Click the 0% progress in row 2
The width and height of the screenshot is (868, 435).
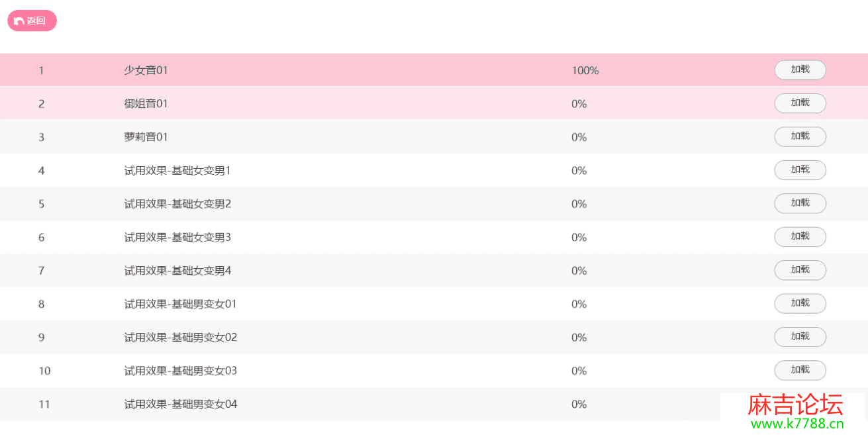tap(579, 104)
